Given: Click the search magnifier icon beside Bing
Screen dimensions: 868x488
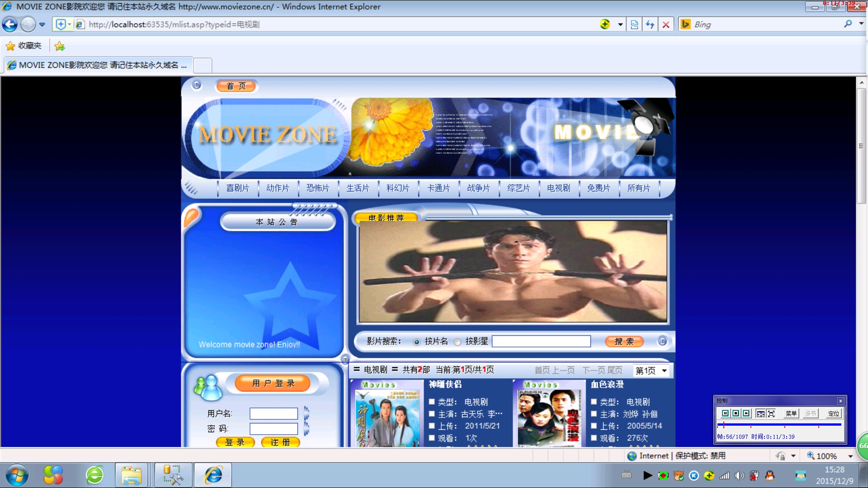Looking at the screenshot, I should (x=848, y=24).
